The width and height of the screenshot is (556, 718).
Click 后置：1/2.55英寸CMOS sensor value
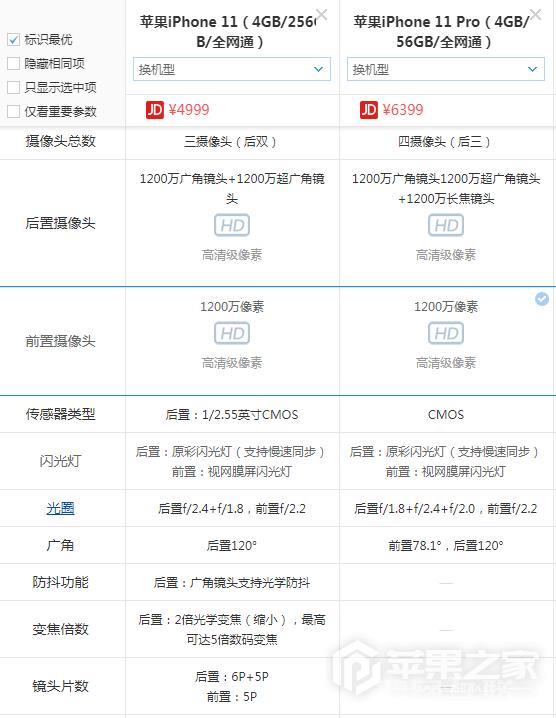point(232,415)
